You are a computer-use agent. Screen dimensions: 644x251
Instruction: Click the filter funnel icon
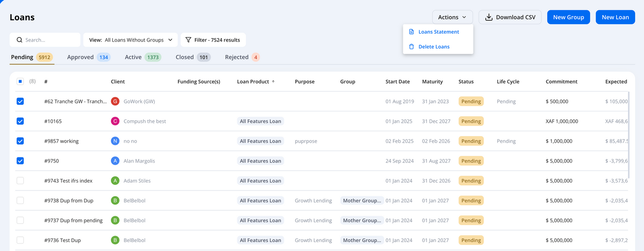pos(188,40)
